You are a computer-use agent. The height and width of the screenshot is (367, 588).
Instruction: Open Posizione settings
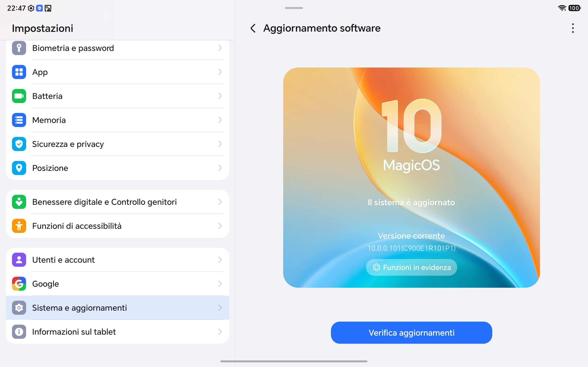click(117, 168)
